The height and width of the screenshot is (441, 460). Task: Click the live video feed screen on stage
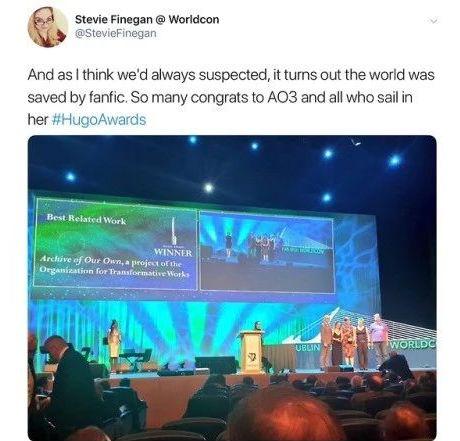click(267, 253)
